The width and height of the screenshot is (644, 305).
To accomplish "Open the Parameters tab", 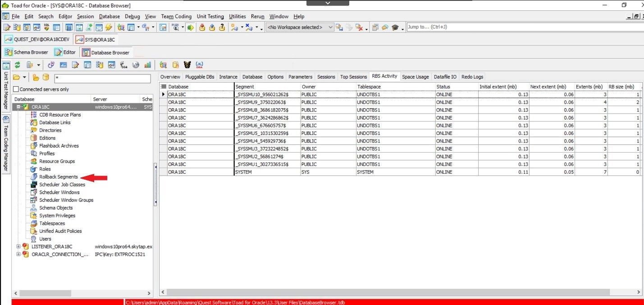I will tap(300, 77).
